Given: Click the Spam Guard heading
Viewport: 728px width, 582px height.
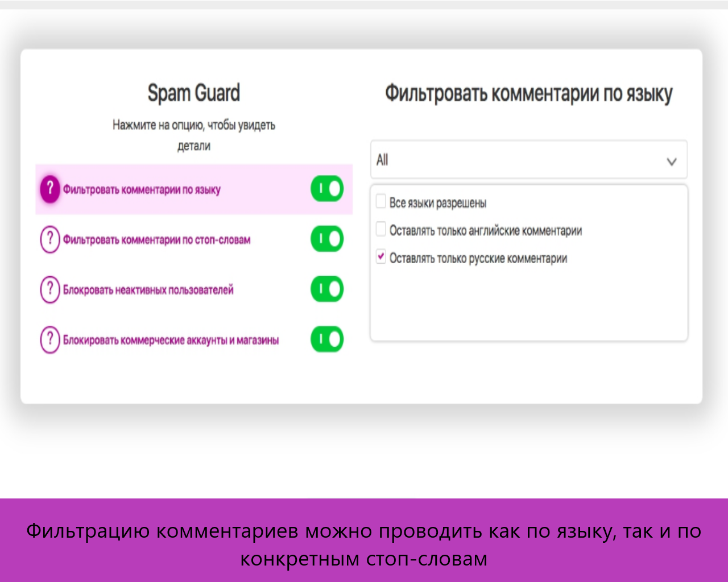Looking at the screenshot, I should tap(193, 93).
